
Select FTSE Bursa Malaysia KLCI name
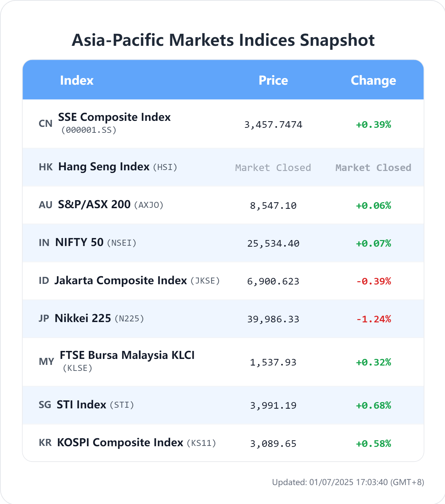[x=127, y=355]
